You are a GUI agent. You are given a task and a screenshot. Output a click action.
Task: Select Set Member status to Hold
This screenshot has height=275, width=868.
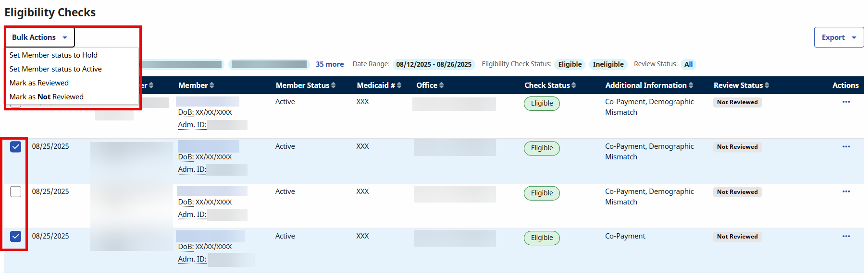[x=53, y=55]
